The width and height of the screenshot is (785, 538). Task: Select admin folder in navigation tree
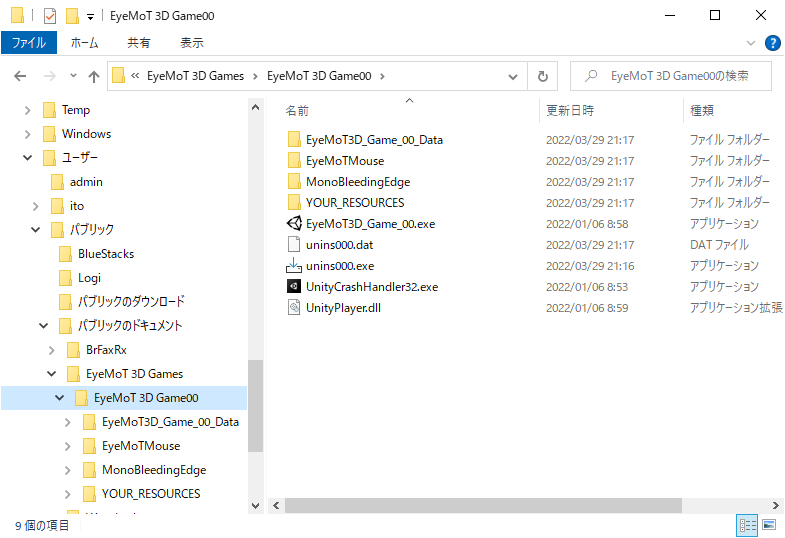[x=86, y=182]
